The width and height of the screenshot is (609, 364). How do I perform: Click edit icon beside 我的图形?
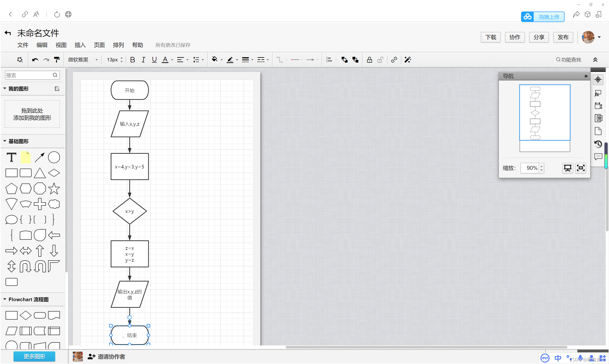tap(57, 89)
